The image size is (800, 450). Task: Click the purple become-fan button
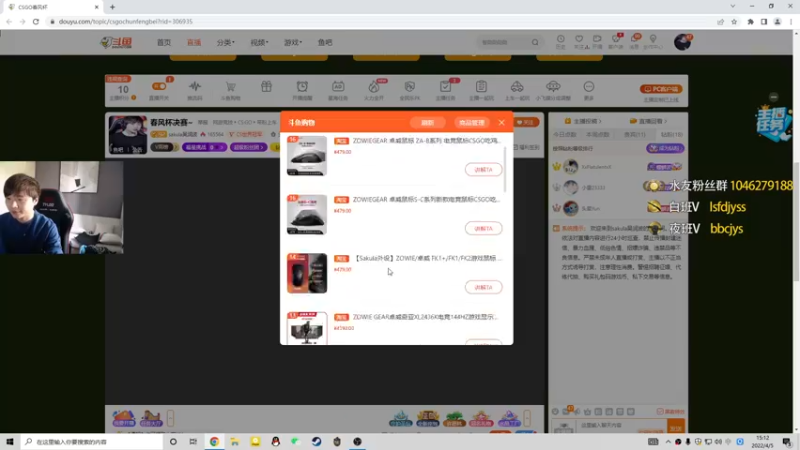[665, 148]
